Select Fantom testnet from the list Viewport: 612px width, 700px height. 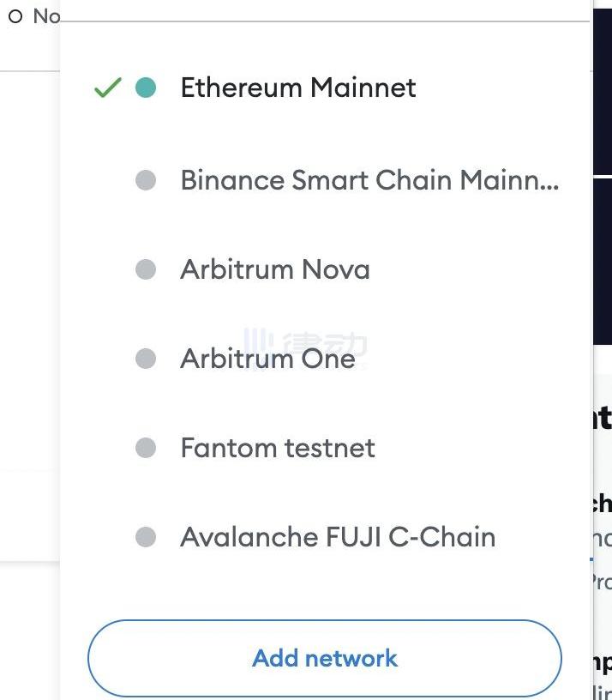[277, 448]
